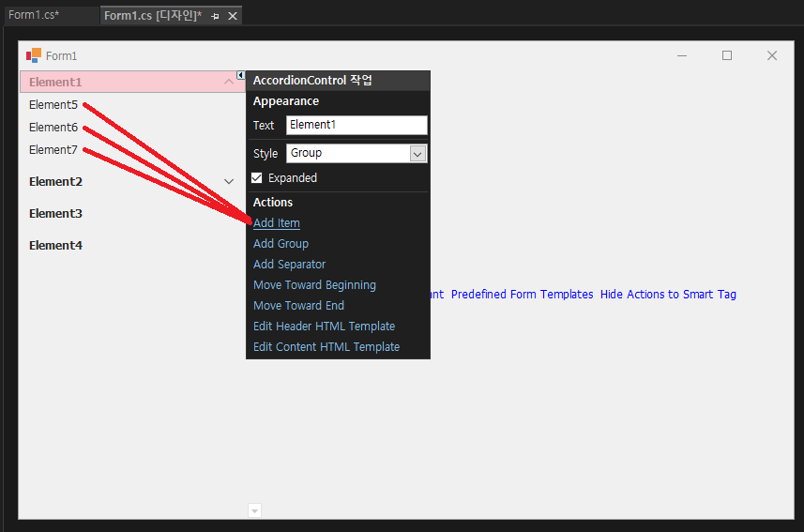Toggle the Expanded checkbox
Viewport: 804px width, 532px height.
[257, 177]
